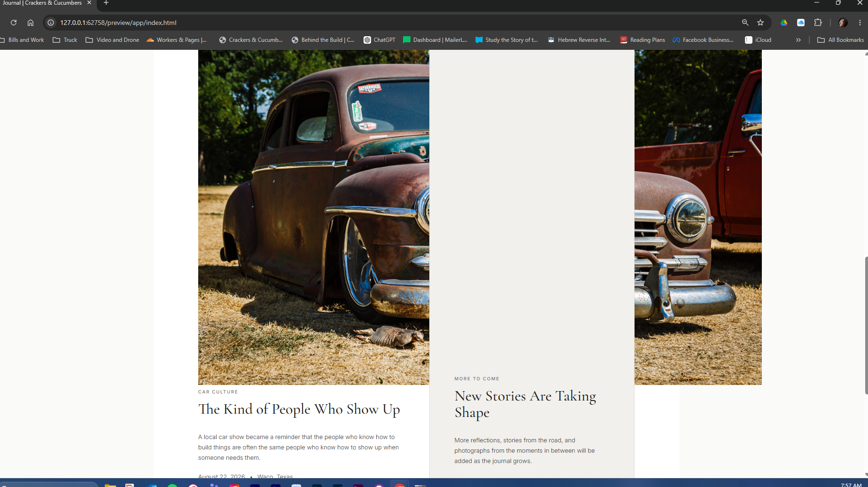Expand hidden bookmarks with the double chevron
This screenshot has height=487, width=868.
(798, 40)
